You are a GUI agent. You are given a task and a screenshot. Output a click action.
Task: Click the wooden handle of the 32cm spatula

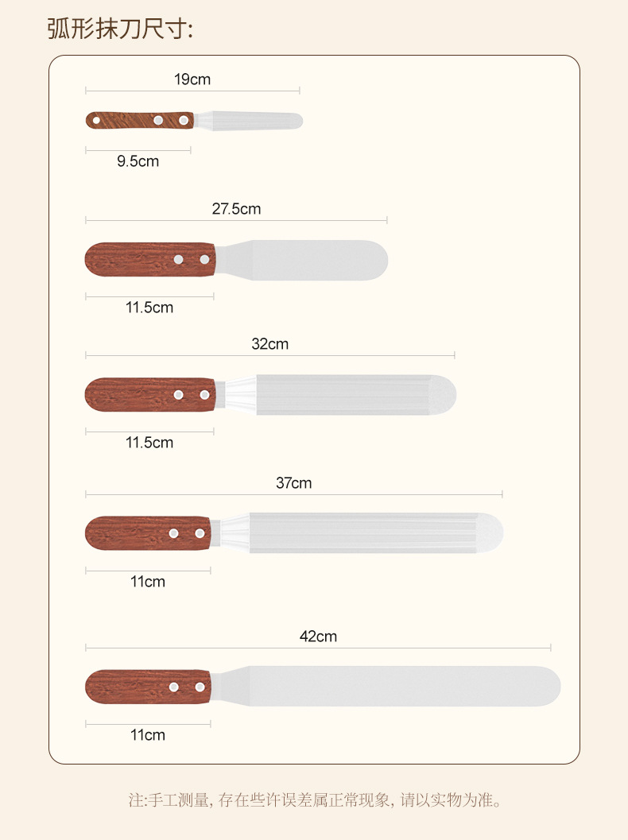coord(131,395)
